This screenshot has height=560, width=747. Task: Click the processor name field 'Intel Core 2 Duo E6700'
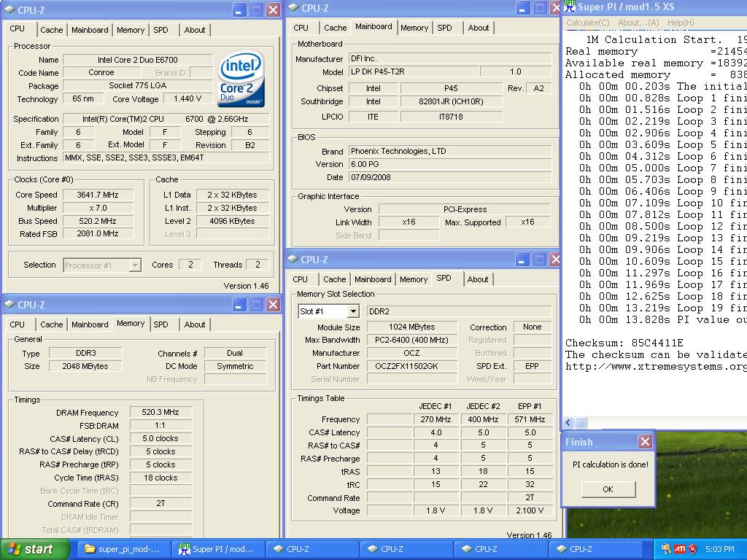click(x=138, y=60)
